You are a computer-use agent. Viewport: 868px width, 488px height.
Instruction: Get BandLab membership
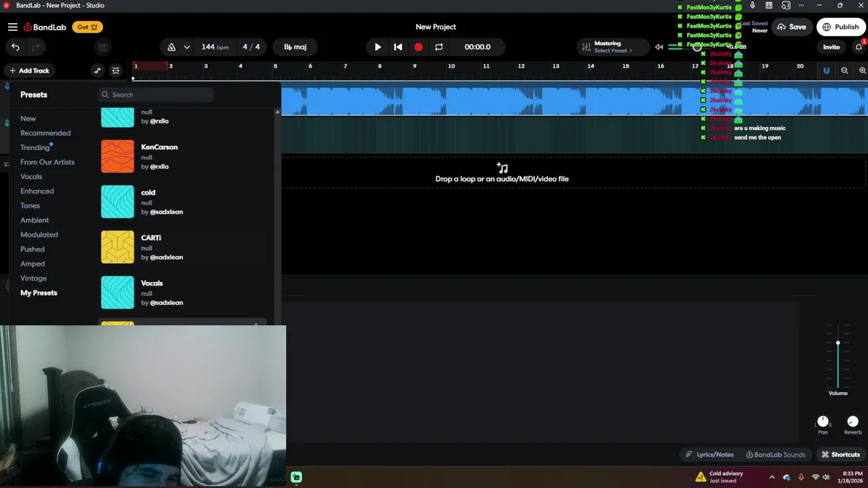[87, 27]
